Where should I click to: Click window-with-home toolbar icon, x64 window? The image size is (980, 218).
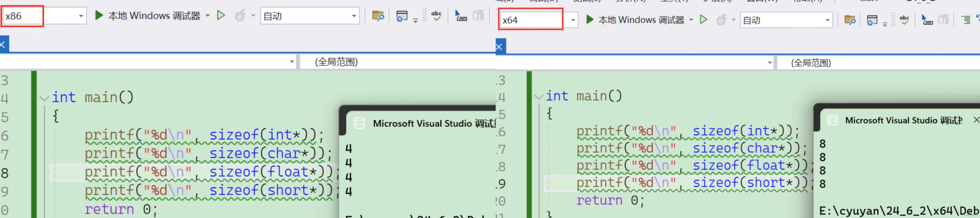[x=872, y=20]
